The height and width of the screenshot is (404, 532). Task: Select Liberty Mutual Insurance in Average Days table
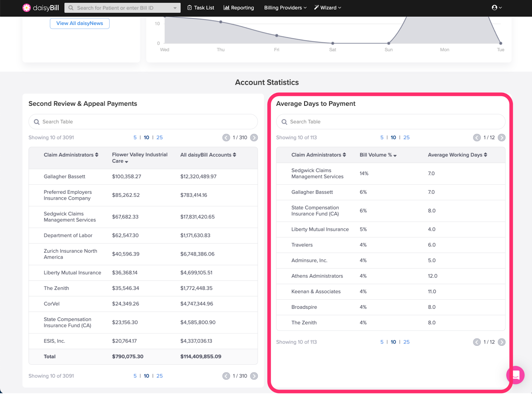[x=391, y=230]
